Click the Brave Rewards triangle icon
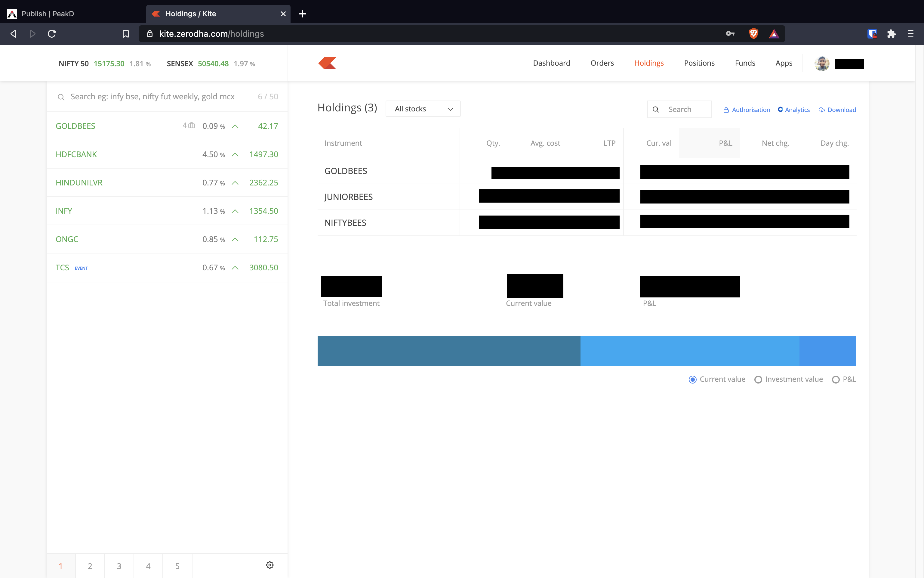924x578 pixels. 774,34
